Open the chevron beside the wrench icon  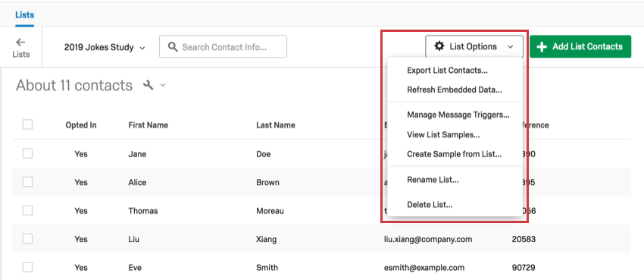pyautogui.click(x=163, y=85)
